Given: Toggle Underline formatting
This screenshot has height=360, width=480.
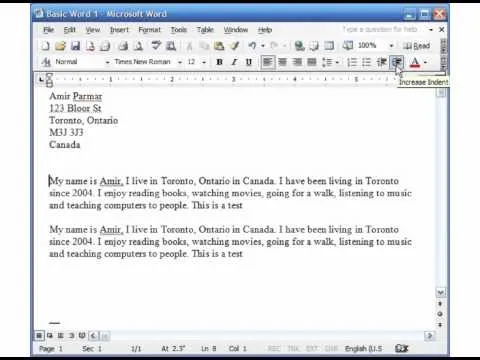Looking at the screenshot, I should pos(249,62).
